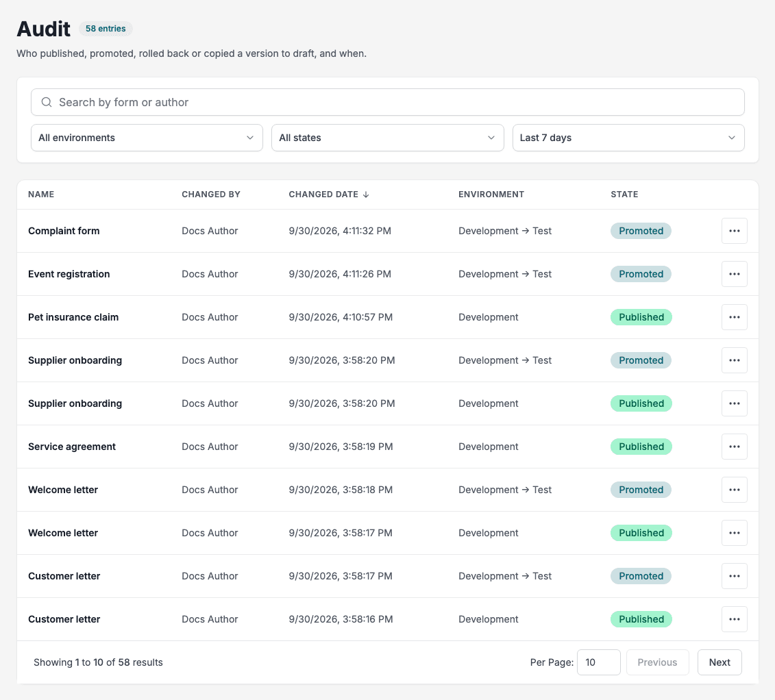Click the date 9/30/2026, 4:11:32 PM
Image resolution: width=775 pixels, height=700 pixels.
click(x=340, y=231)
